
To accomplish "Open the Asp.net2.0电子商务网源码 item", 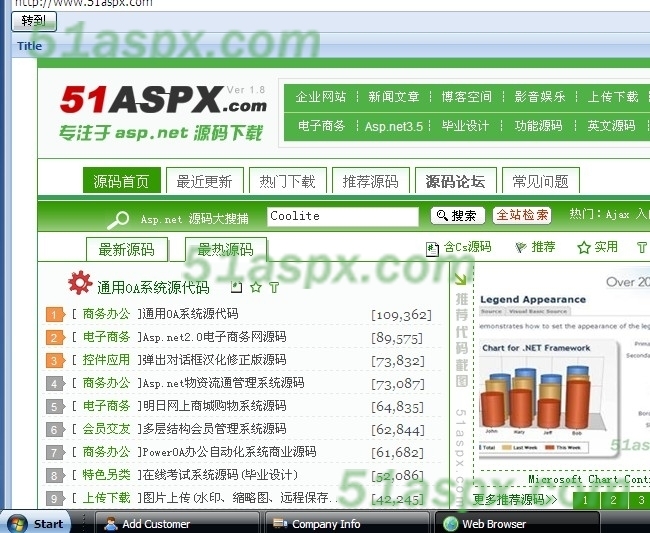I will pos(214,337).
